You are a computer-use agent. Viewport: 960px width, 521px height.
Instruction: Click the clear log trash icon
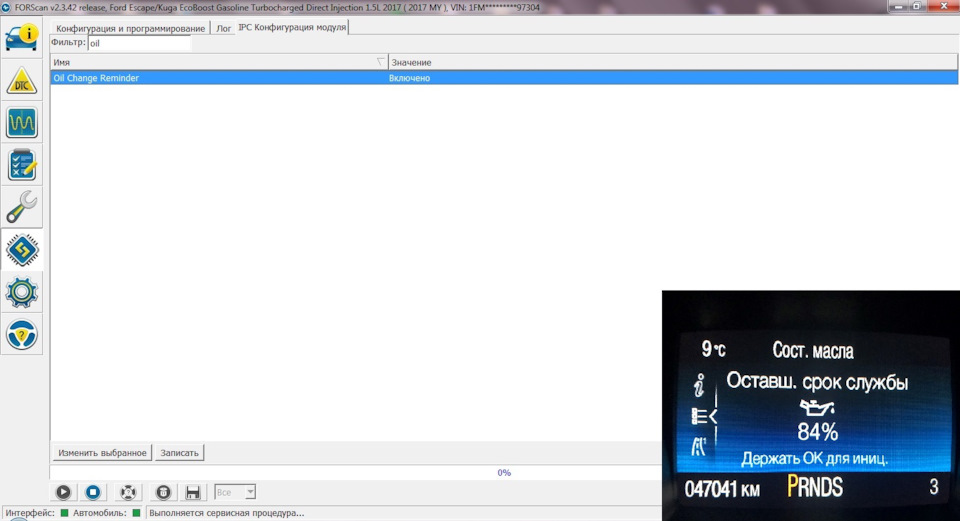[163, 492]
